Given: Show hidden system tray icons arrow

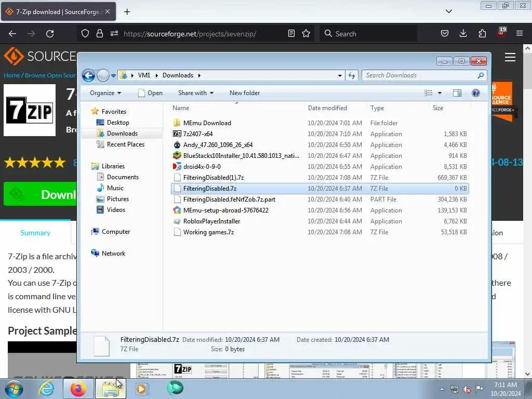Looking at the screenshot, I should (x=442, y=389).
